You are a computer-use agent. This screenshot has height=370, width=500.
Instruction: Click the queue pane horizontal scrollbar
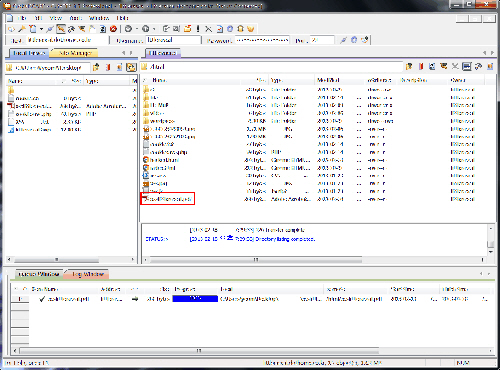(199, 351)
